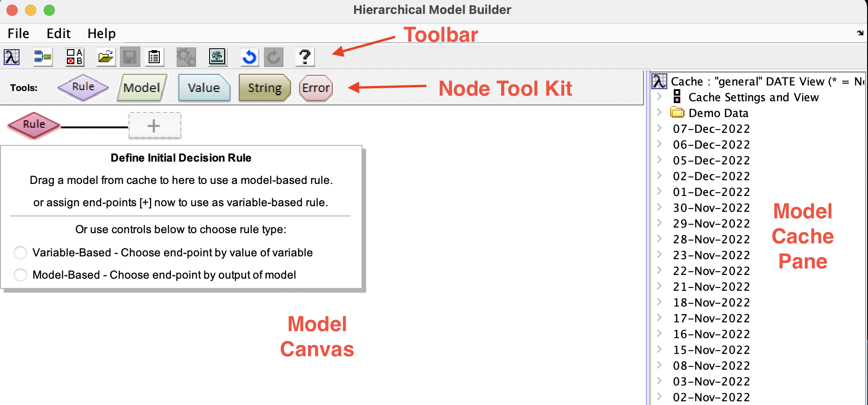
Task: Select the blue Value node tool
Action: [204, 88]
